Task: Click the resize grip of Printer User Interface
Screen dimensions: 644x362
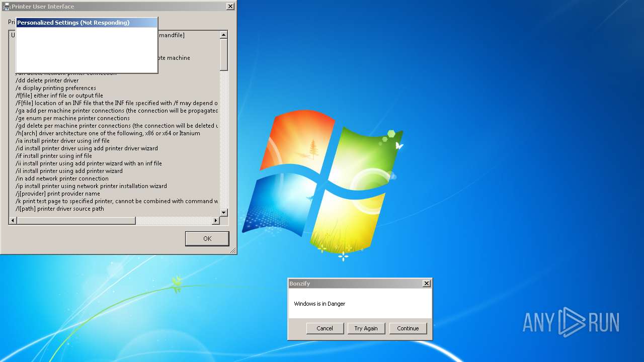Action: 232,250
